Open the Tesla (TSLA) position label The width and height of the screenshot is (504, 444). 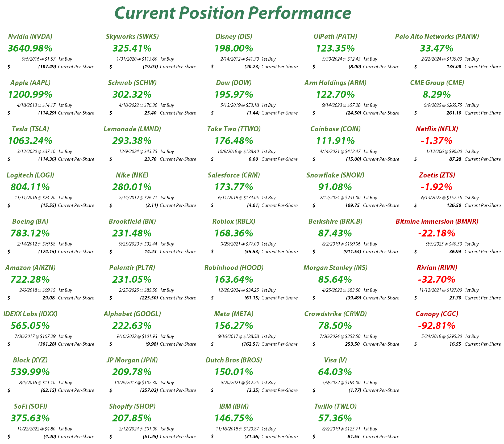[x=30, y=129]
